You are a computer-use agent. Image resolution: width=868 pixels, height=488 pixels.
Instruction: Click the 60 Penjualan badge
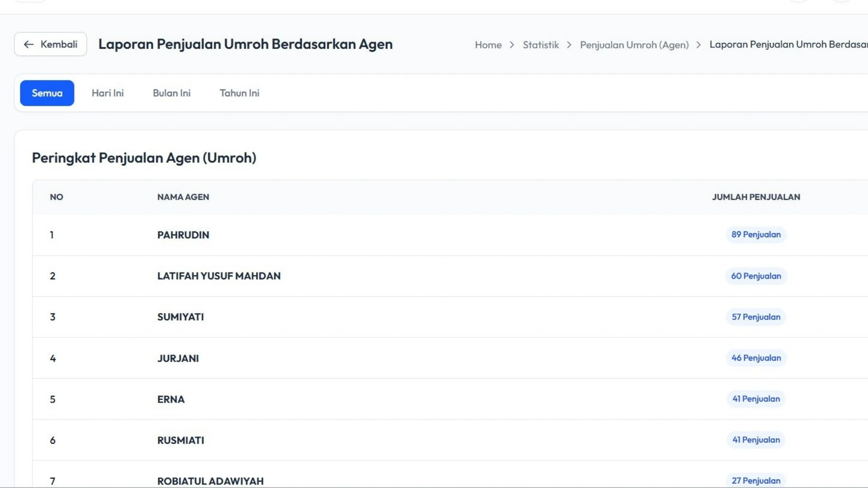tap(756, 276)
